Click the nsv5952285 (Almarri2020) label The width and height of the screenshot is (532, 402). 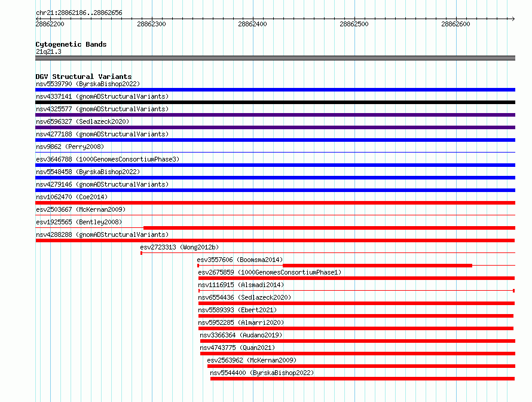coord(241,322)
